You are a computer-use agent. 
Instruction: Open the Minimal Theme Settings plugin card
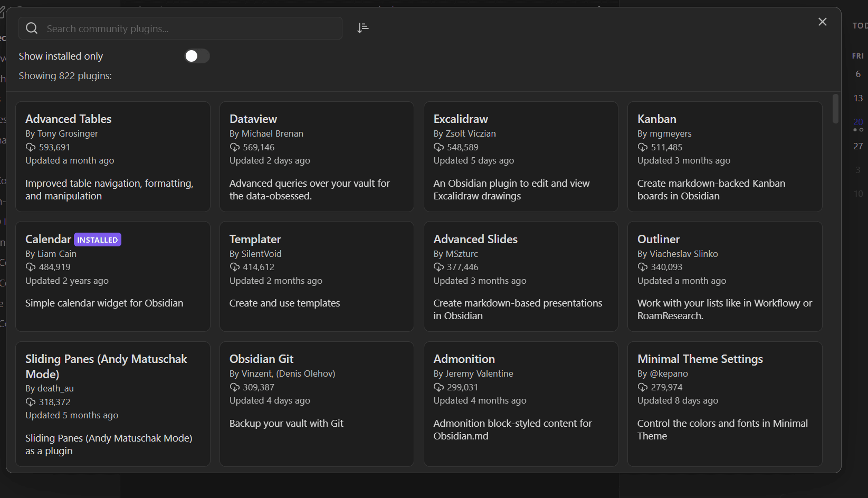[x=724, y=404]
